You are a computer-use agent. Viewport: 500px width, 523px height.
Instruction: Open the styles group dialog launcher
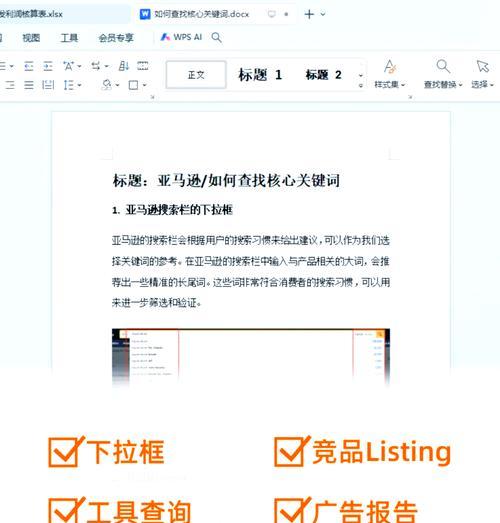tap(411, 97)
